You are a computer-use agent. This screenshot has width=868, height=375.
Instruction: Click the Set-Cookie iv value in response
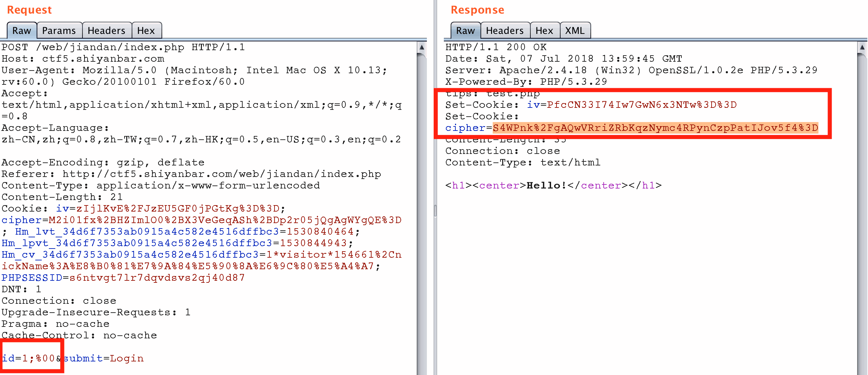click(x=642, y=105)
